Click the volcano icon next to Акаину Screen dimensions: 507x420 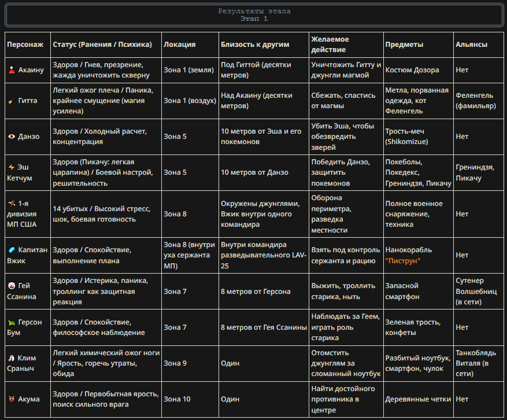(12, 70)
